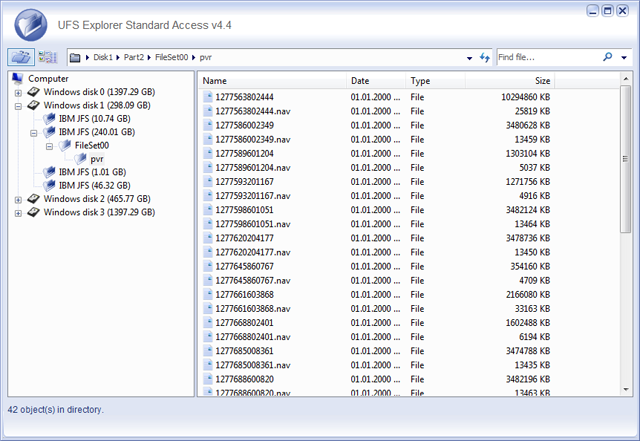Go to Disk1 in breadcrumb path

coord(103,57)
